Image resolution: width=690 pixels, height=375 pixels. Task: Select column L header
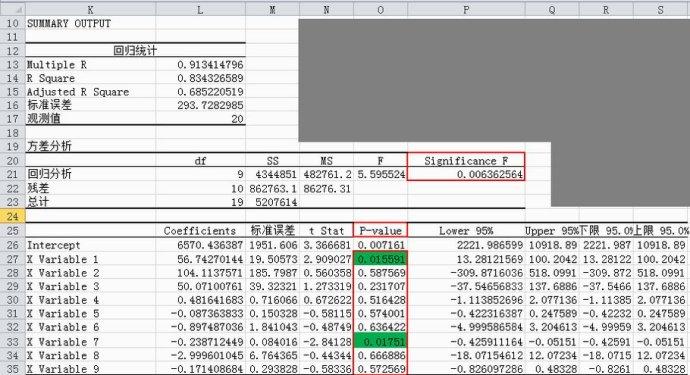201,10
